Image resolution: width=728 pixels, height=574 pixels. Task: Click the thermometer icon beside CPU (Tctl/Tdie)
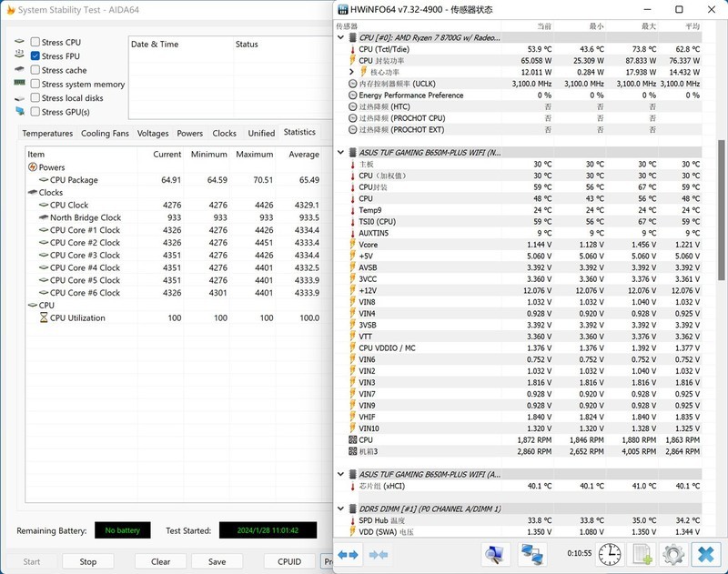tap(353, 50)
